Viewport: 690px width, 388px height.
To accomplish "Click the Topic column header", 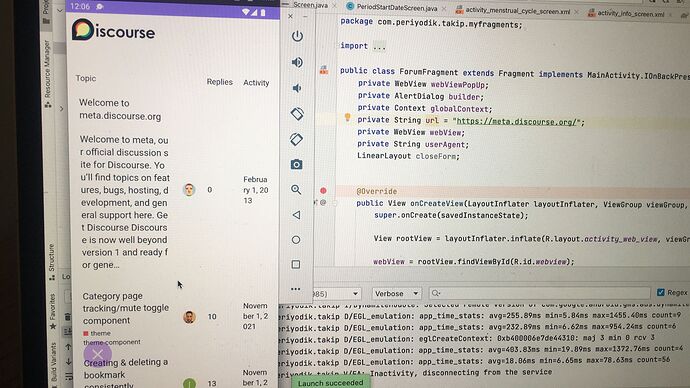I will pyautogui.click(x=85, y=78).
